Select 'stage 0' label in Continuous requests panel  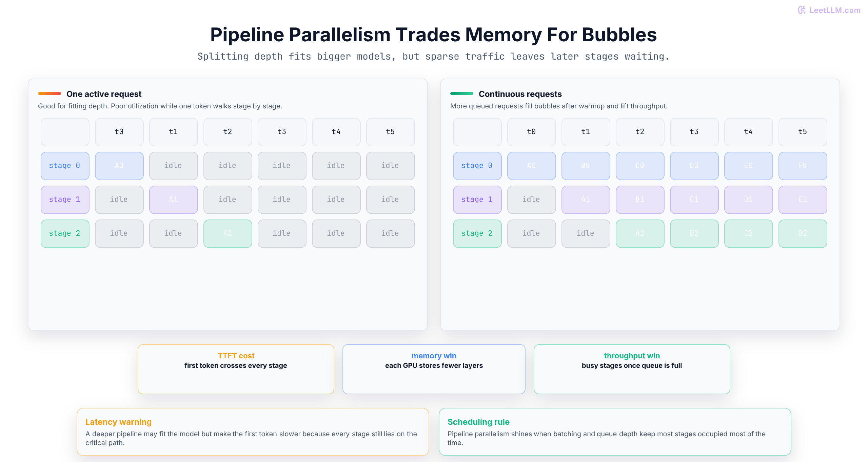(477, 166)
